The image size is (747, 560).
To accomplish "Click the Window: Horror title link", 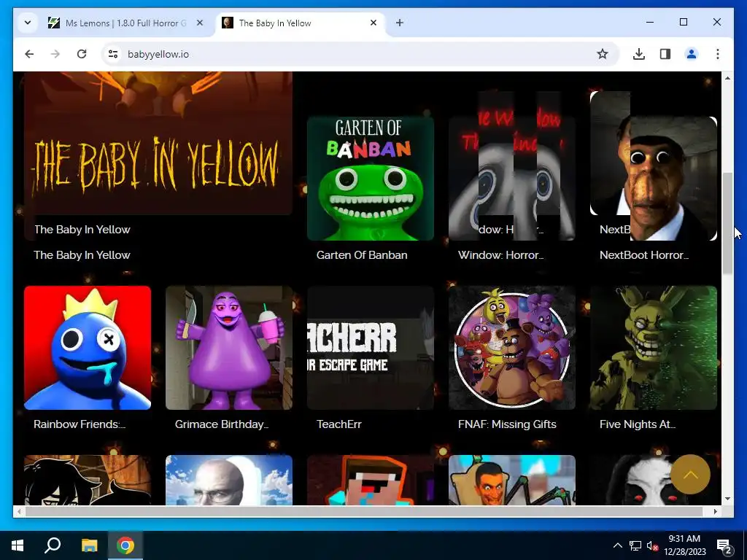I will click(500, 255).
